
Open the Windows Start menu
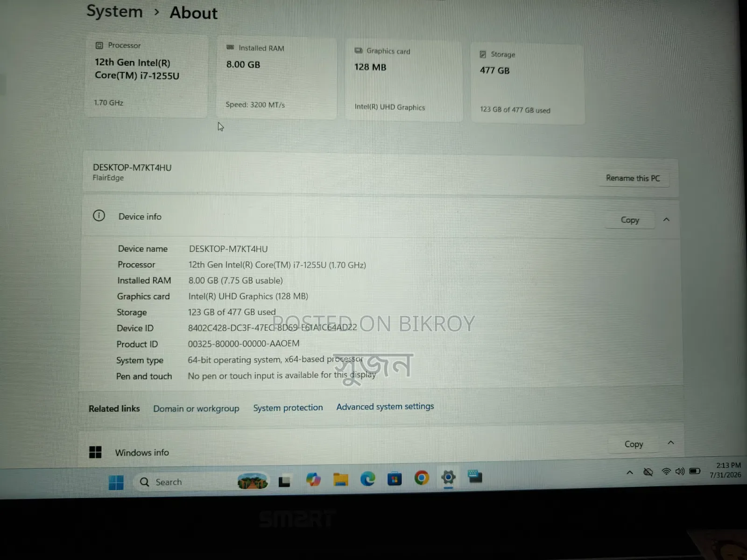pyautogui.click(x=116, y=482)
